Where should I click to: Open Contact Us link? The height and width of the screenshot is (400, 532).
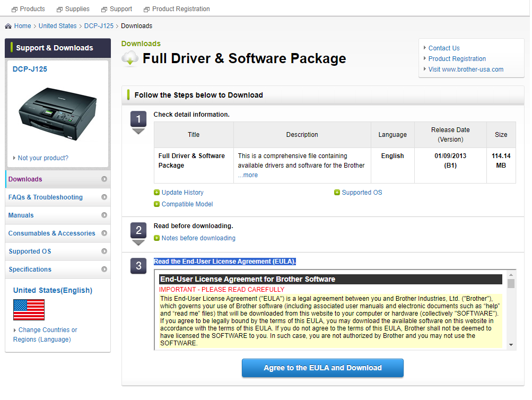[x=444, y=48]
